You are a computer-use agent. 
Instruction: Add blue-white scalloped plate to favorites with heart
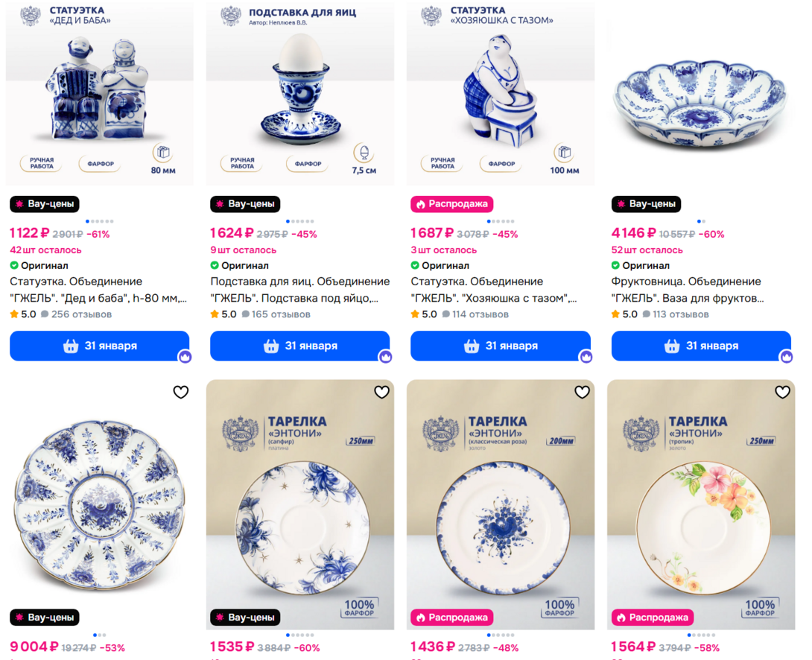pyautogui.click(x=181, y=393)
